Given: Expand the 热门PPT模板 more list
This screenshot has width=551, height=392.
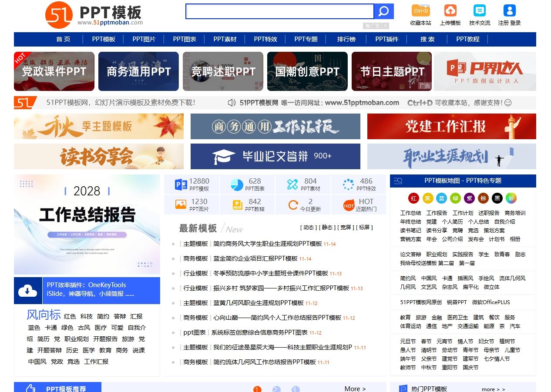Looking at the screenshot, I should coord(493,389).
